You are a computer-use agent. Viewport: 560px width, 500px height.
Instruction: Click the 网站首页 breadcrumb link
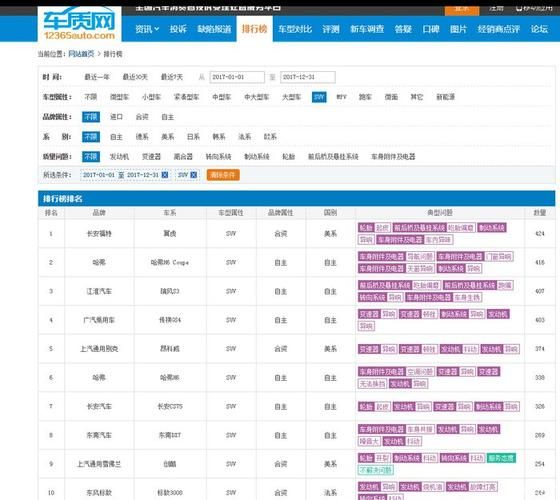pyautogui.click(x=81, y=54)
